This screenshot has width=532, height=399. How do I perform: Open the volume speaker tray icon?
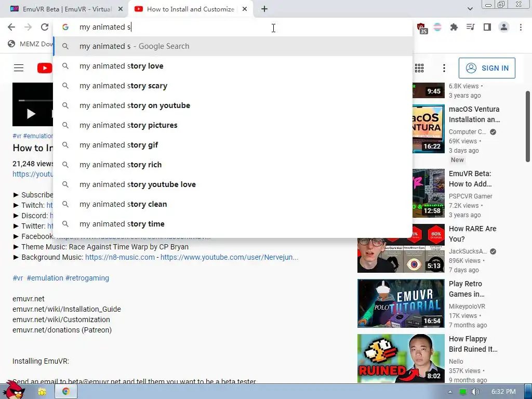tap(475, 392)
